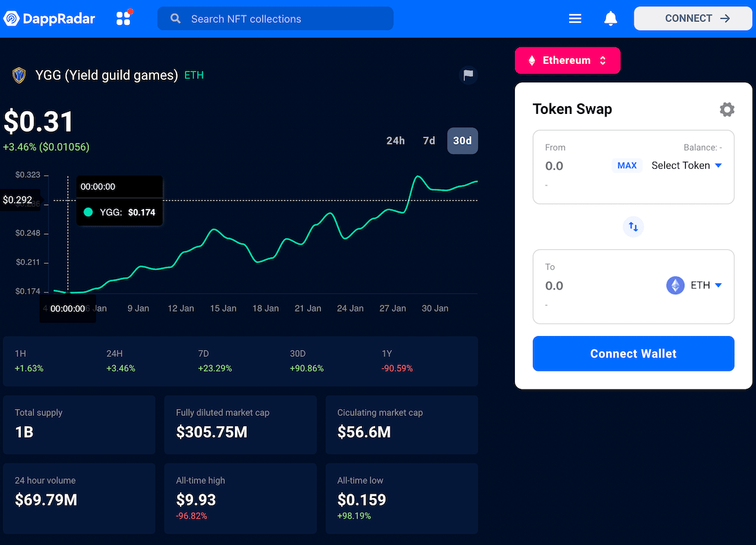Open the hamburger menu
This screenshot has height=545, width=756.
pyautogui.click(x=575, y=19)
